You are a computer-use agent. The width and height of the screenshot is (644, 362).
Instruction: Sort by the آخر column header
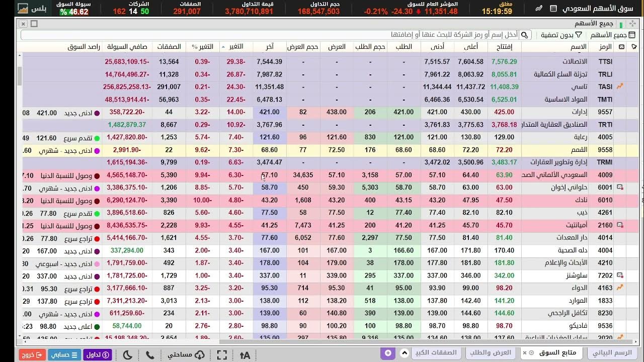pos(270,47)
